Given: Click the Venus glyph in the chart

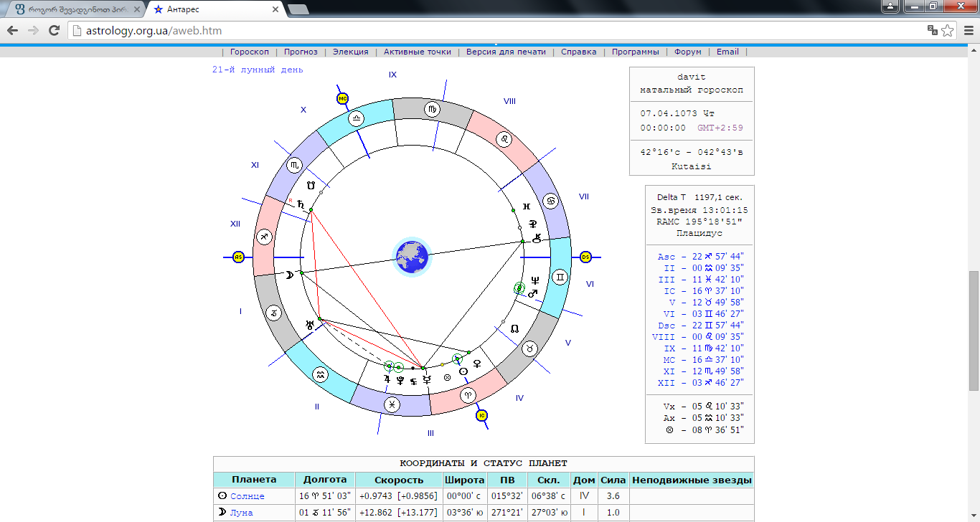Looking at the screenshot, I should point(476,364).
